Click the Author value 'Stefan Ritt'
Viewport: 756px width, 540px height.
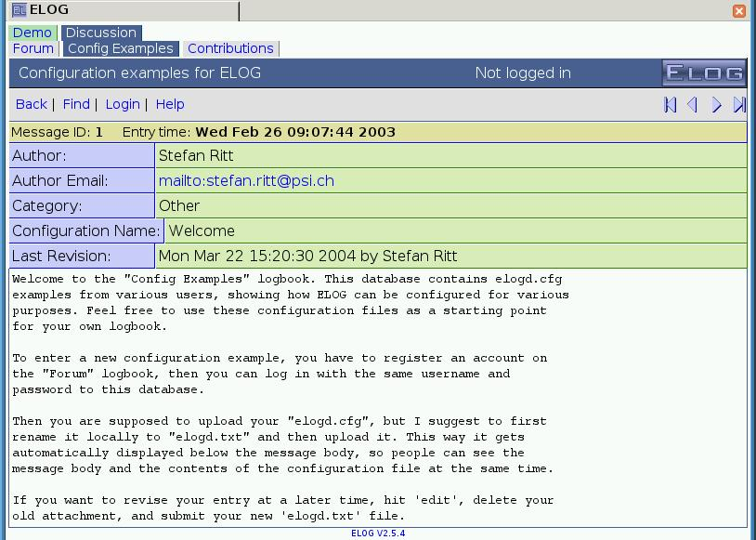click(x=196, y=156)
